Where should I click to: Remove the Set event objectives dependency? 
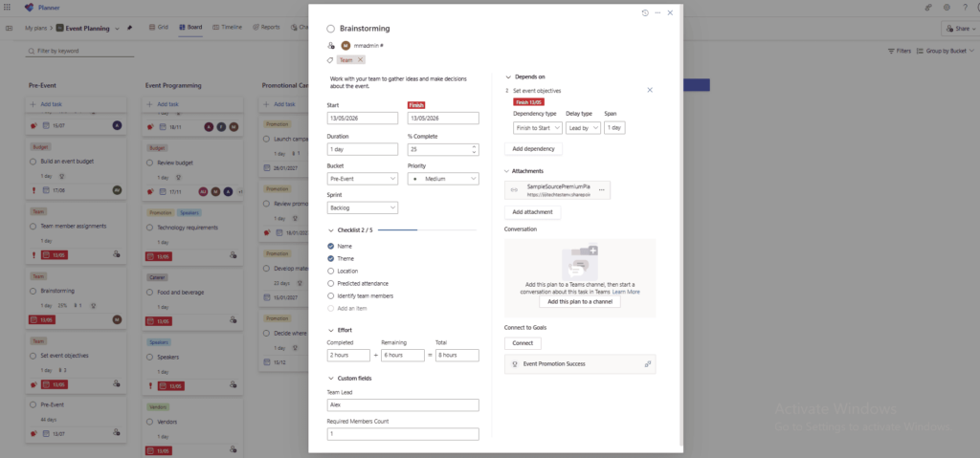(650, 90)
